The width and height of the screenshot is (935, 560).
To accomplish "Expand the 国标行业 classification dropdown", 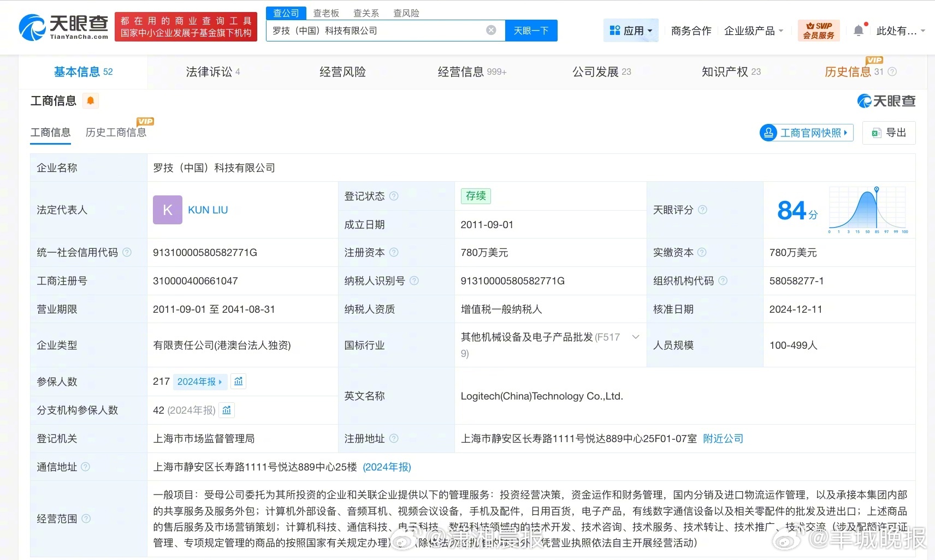I will [635, 337].
